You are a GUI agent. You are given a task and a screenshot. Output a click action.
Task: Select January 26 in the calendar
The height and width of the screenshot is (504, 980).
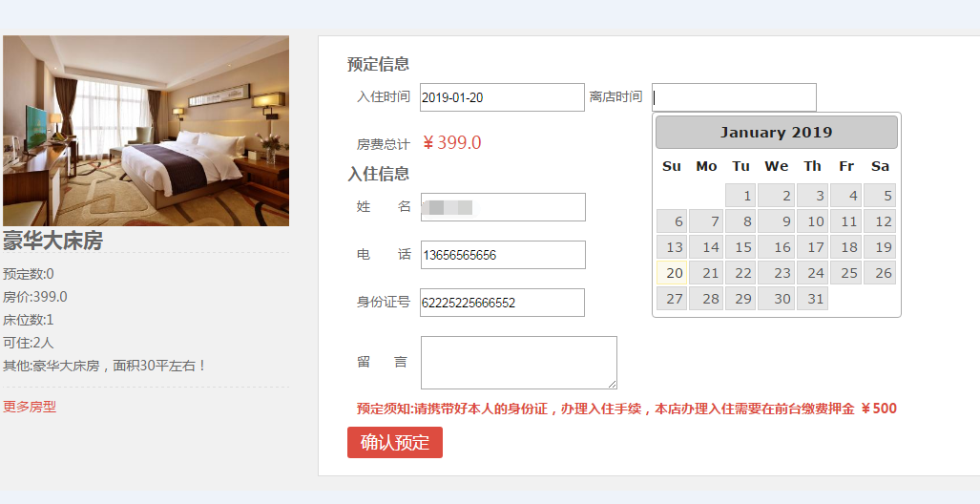(x=880, y=273)
